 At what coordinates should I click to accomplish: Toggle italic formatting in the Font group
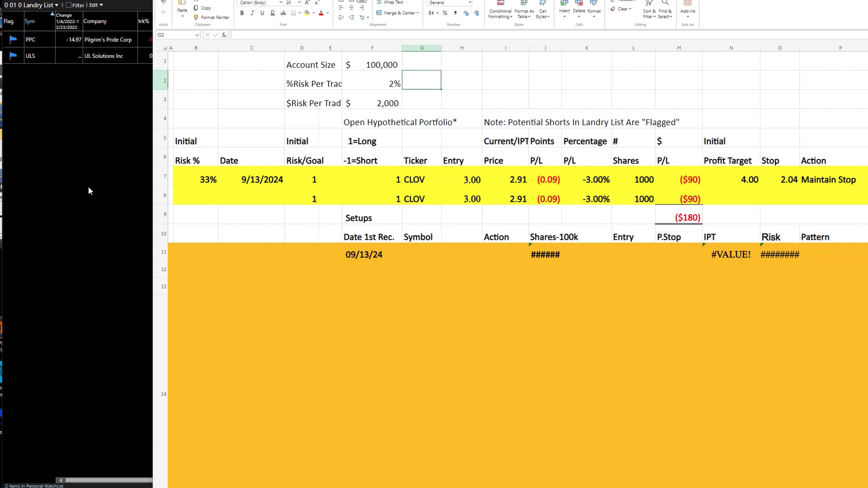tap(252, 13)
